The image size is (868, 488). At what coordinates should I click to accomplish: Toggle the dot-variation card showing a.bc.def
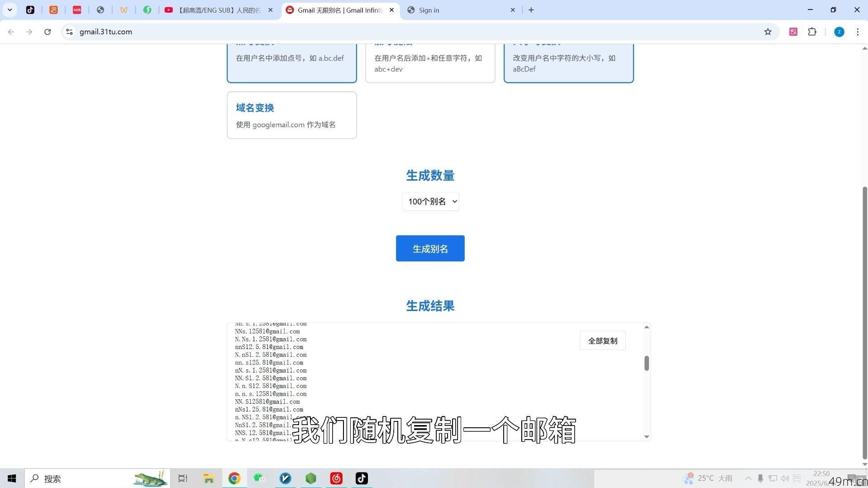(x=291, y=62)
